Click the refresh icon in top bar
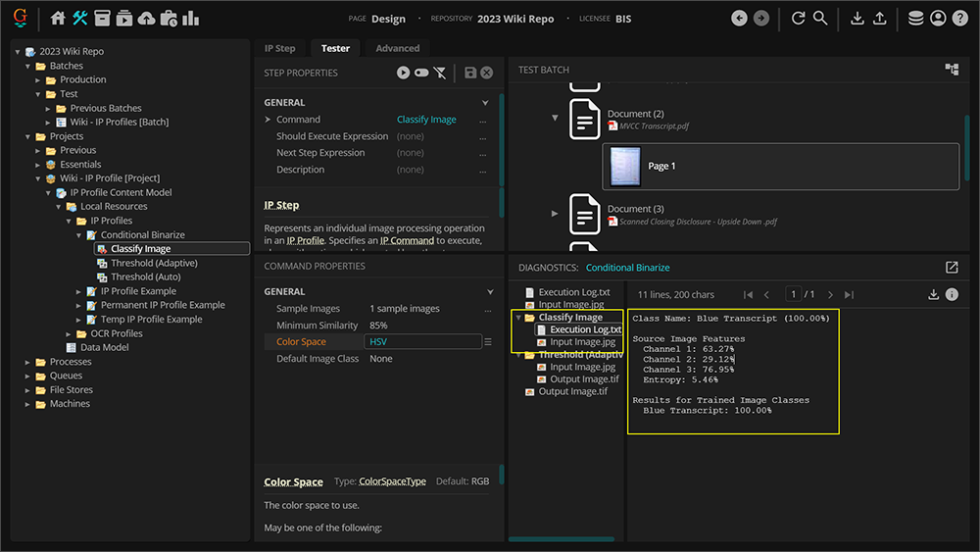This screenshot has height=552, width=980. (x=798, y=18)
